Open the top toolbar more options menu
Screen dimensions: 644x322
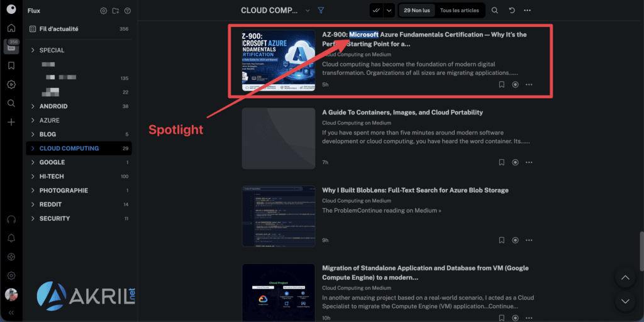pyautogui.click(x=528, y=10)
